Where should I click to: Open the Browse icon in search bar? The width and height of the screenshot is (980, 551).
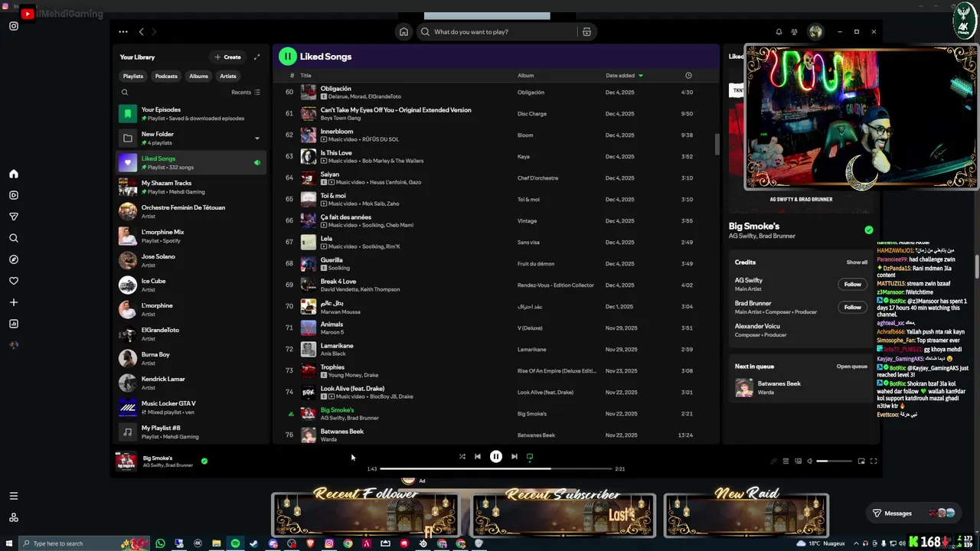point(586,32)
